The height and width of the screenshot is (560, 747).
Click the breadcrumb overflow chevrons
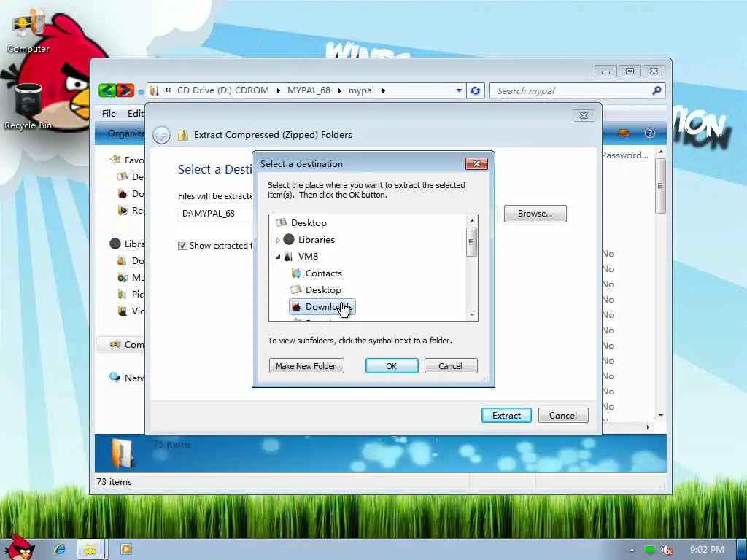coord(168,90)
